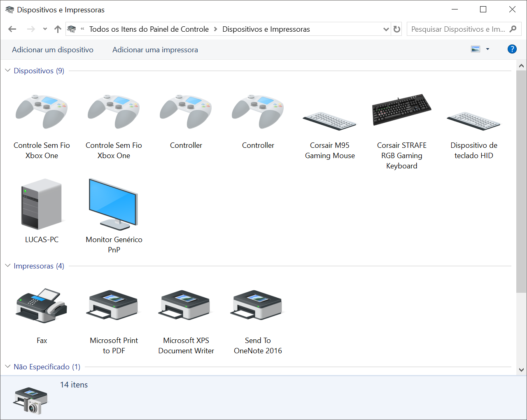
Task: Click the vertical scrollbar down arrow
Action: point(521,370)
